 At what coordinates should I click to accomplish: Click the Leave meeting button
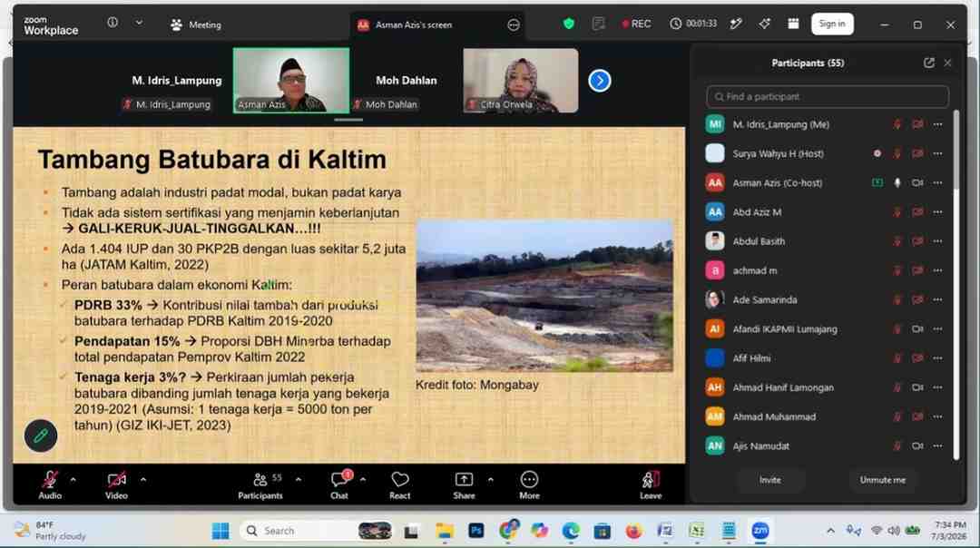[x=651, y=484]
